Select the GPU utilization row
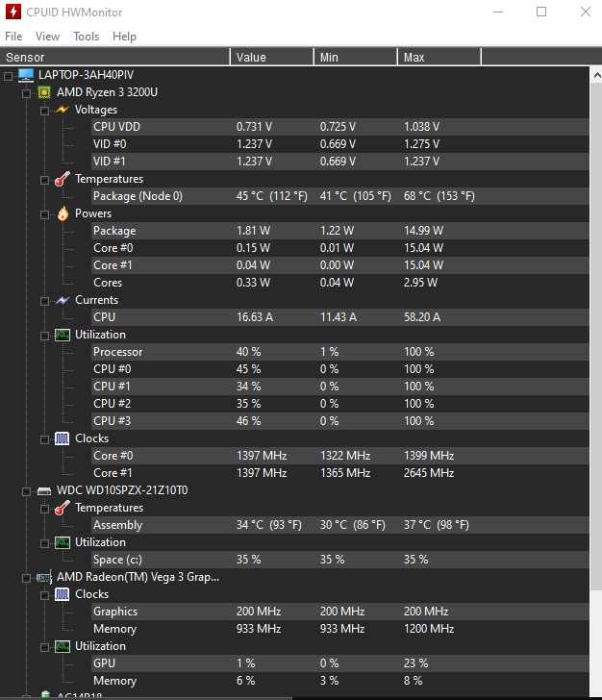Image resolution: width=602 pixels, height=700 pixels. [340, 663]
